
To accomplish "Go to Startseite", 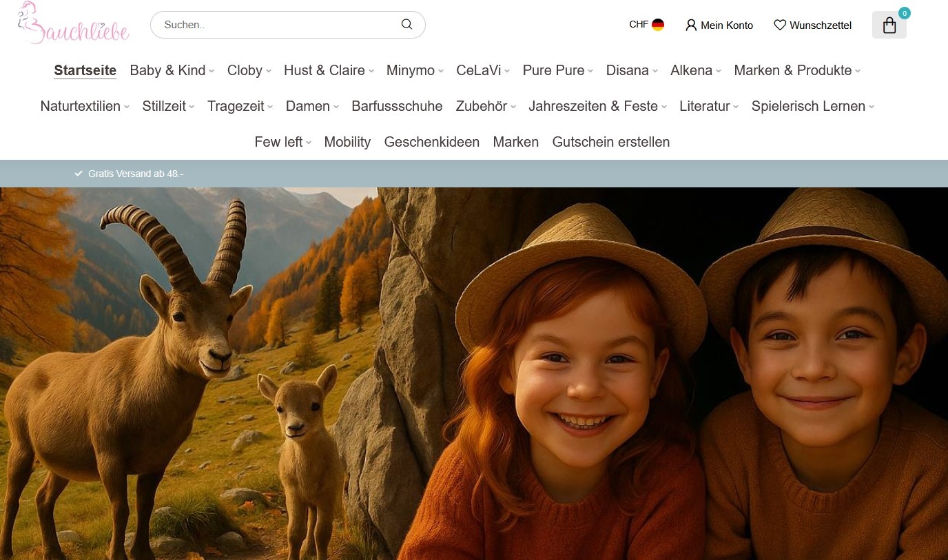I will click(85, 70).
